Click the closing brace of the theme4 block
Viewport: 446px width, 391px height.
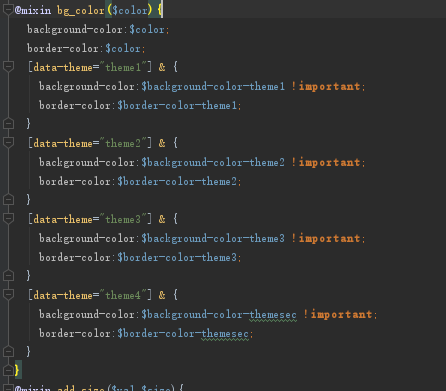[29, 352]
